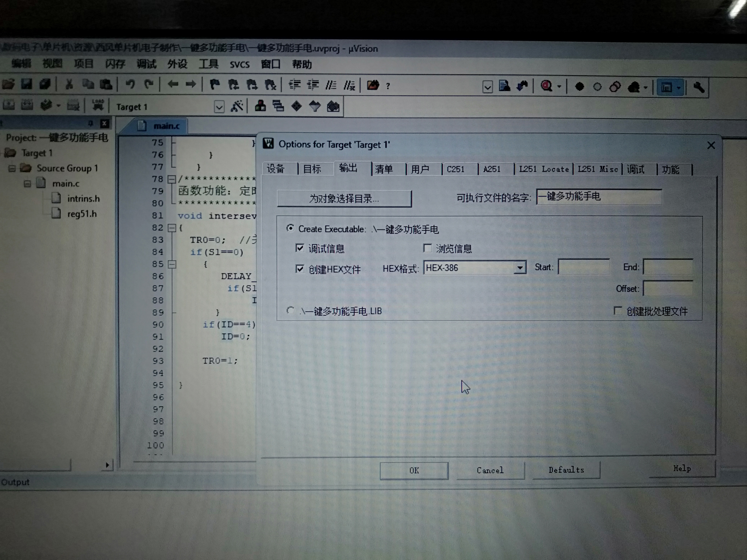Click the Comment selection icon

point(331,85)
